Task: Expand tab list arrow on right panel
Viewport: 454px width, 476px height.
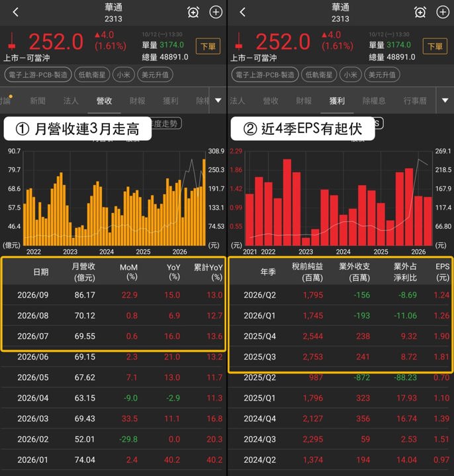Action: click(445, 100)
